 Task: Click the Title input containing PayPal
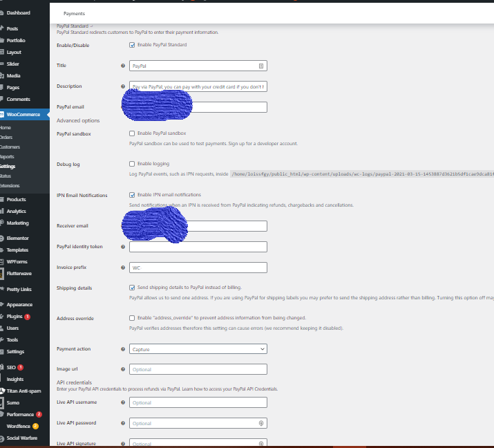198,66
